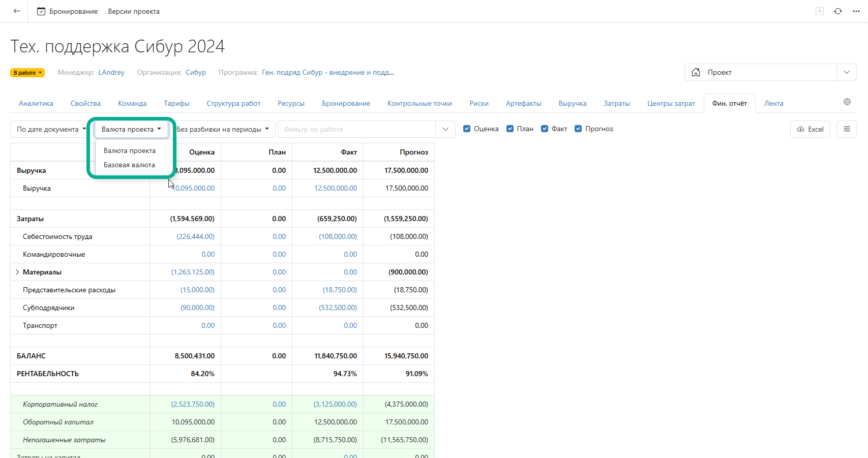868x458 pixels.
Task: Open Корпоративный налог Оценка (2,523,750.00)
Action: pyautogui.click(x=193, y=404)
